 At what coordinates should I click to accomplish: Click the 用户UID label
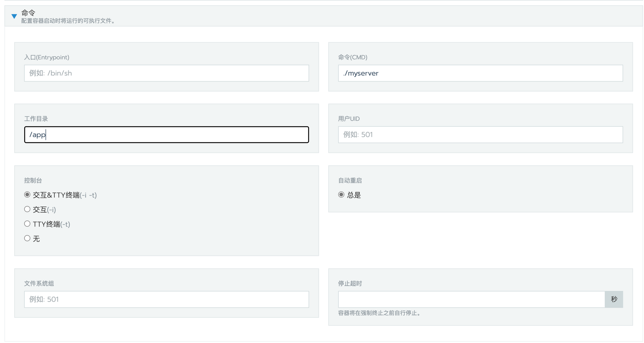349,119
